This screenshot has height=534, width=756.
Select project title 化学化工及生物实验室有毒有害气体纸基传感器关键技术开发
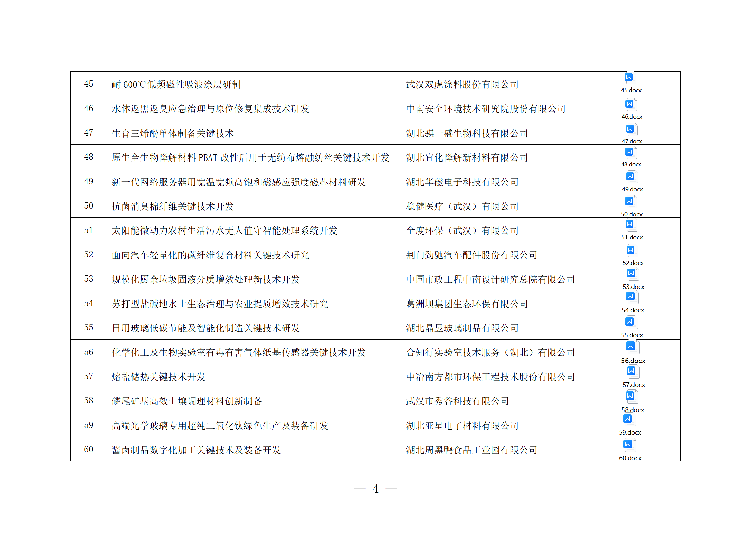[x=239, y=352]
